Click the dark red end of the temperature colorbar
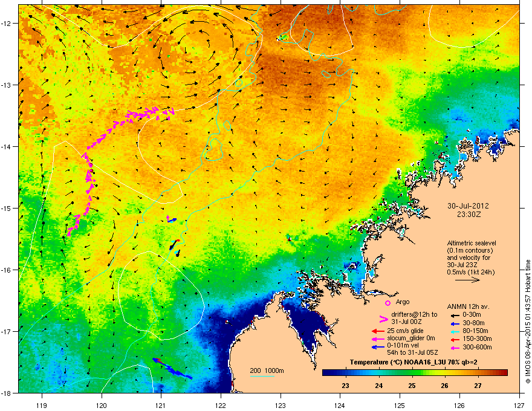Image resolution: width=532 pixels, height=411 pixels. [503, 373]
